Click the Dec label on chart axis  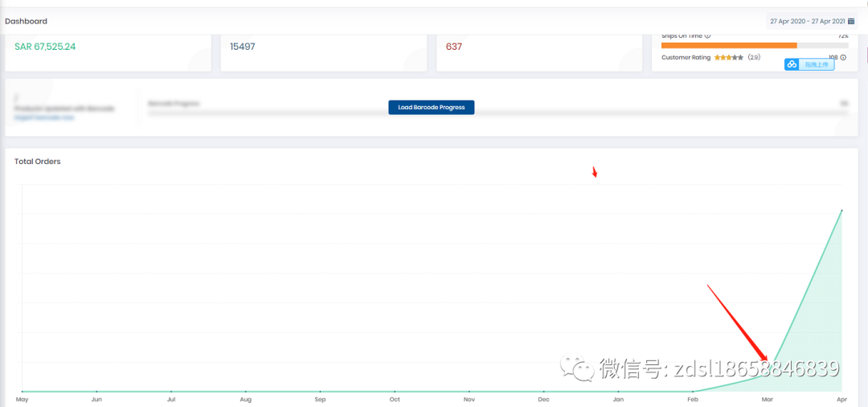[x=543, y=399]
